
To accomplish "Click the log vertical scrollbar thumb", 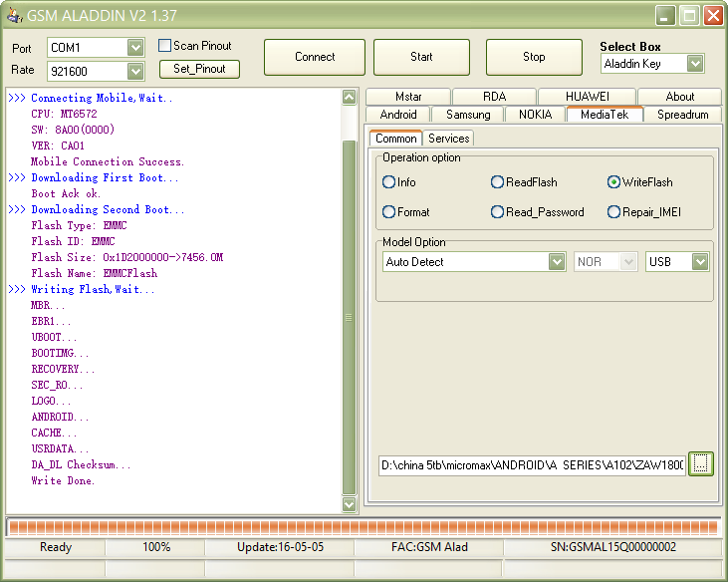I will point(350,318).
